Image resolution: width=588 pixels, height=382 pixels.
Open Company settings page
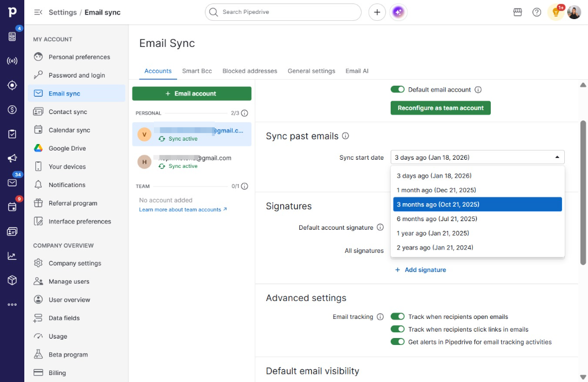(x=76, y=263)
